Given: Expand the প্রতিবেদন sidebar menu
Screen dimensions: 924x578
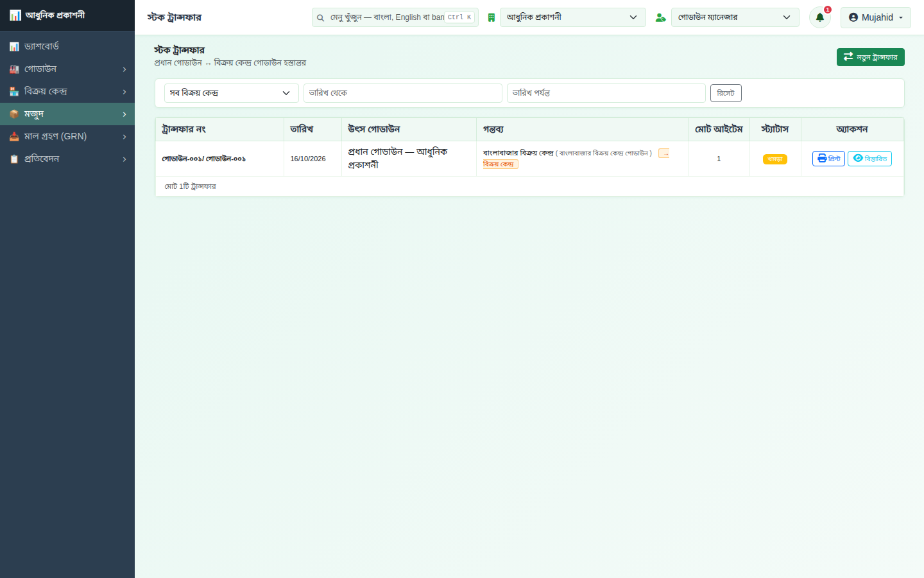Looking at the screenshot, I should coord(67,159).
